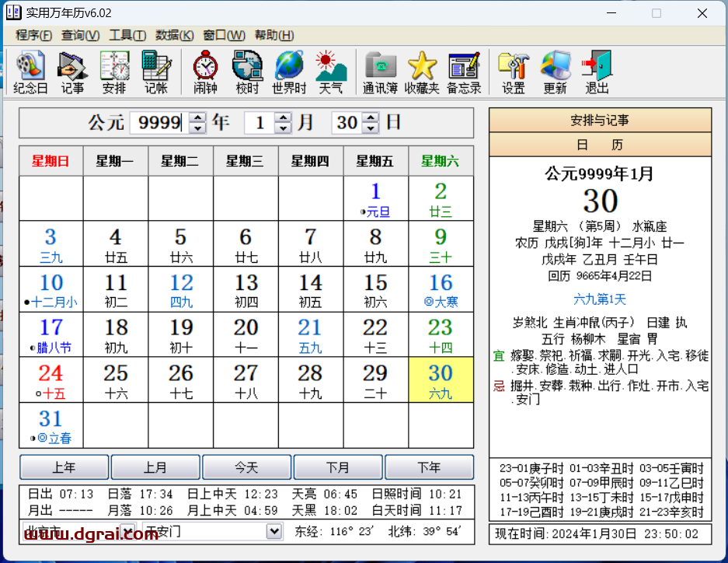Decrease the month with the down arrow
Image resolution: width=728 pixels, height=563 pixels.
tap(283, 128)
